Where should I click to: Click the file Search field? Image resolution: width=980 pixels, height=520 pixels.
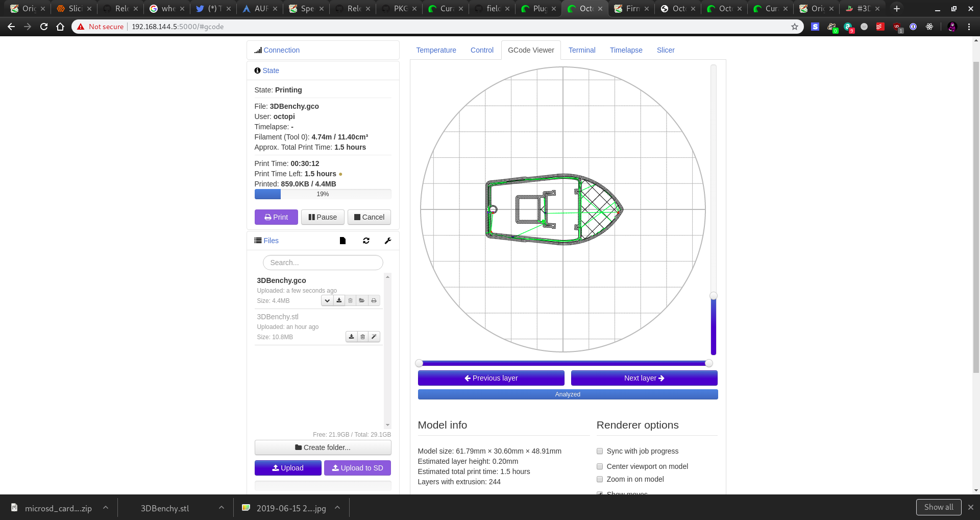point(323,263)
